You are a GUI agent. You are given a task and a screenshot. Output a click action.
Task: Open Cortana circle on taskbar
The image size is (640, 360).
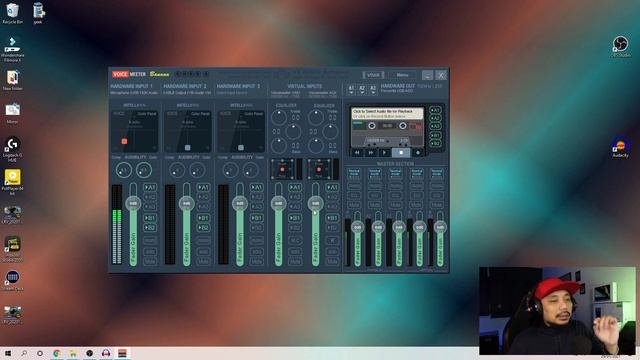point(40,353)
